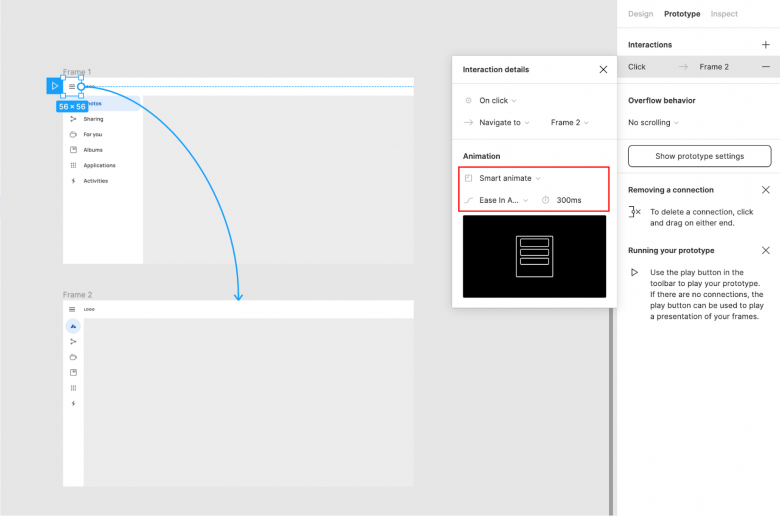This screenshot has height=516, width=780.
Task: Click the Show prototype settings button
Action: [699, 156]
